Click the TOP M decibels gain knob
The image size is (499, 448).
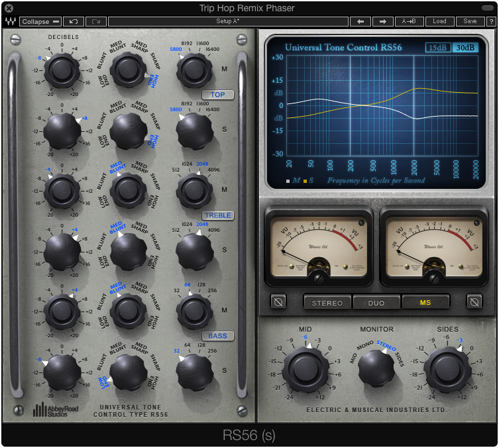tap(62, 70)
